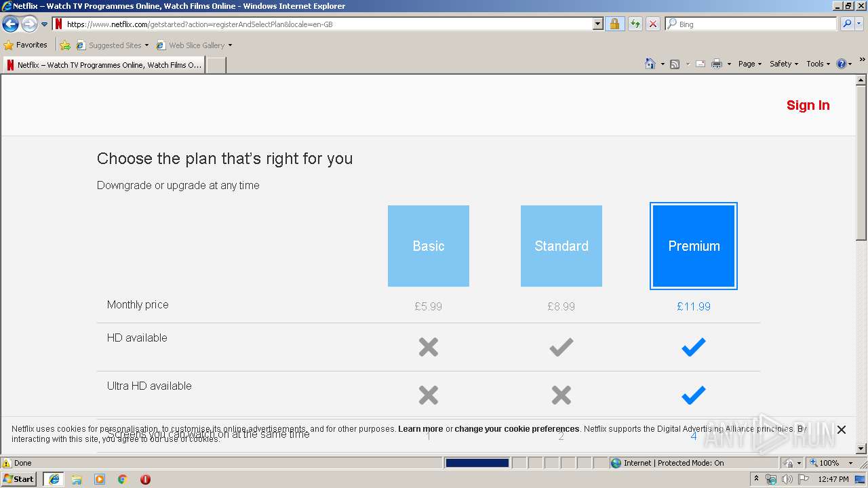Launch Windows Media Player taskbar icon
The image size is (868, 488).
(100, 479)
